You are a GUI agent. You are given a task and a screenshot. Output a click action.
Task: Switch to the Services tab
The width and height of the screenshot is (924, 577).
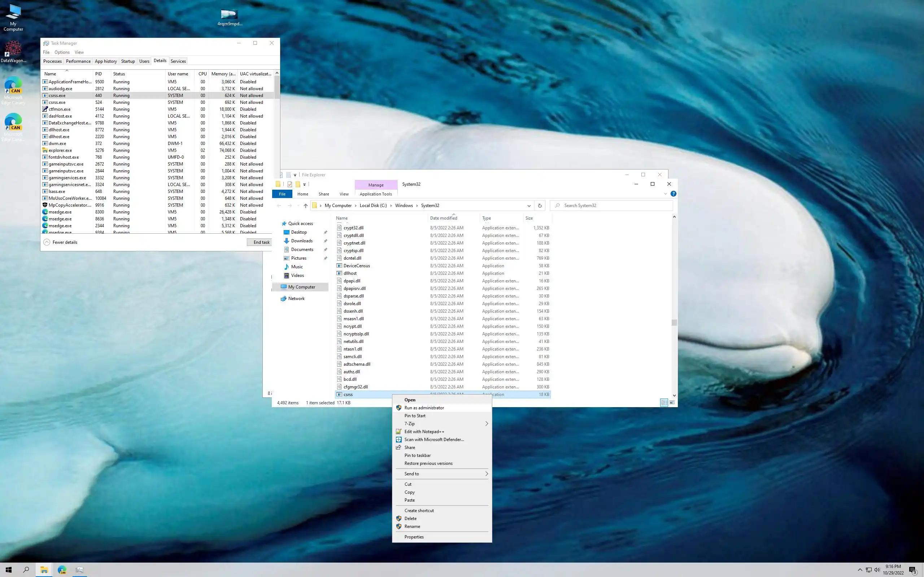click(x=178, y=61)
